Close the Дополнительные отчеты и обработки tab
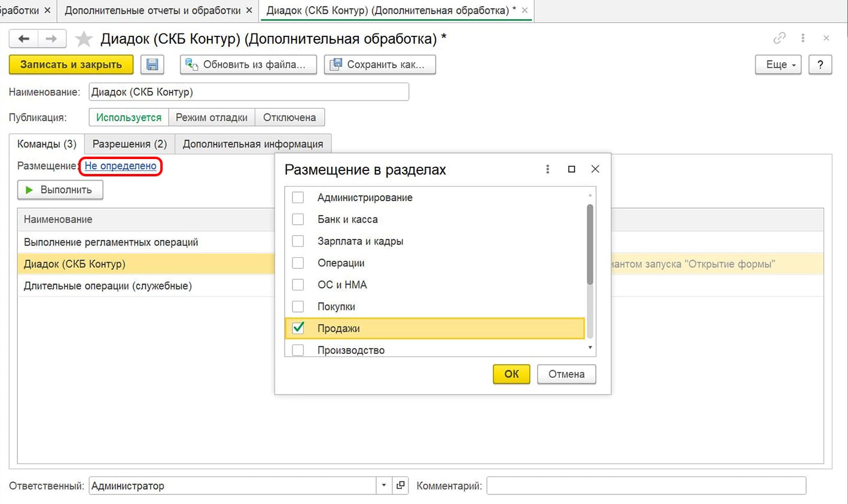The height and width of the screenshot is (504, 848). point(249,10)
